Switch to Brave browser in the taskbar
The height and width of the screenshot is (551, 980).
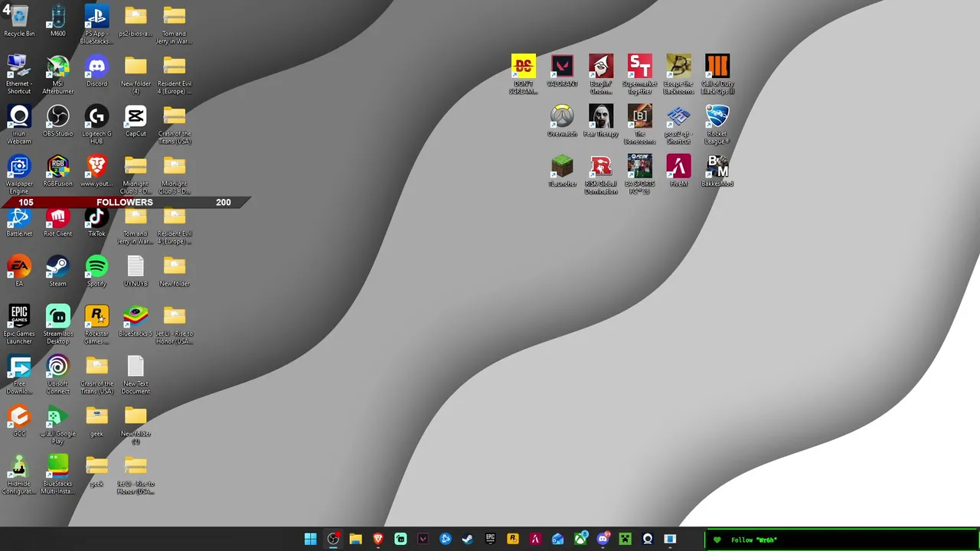[x=378, y=539]
